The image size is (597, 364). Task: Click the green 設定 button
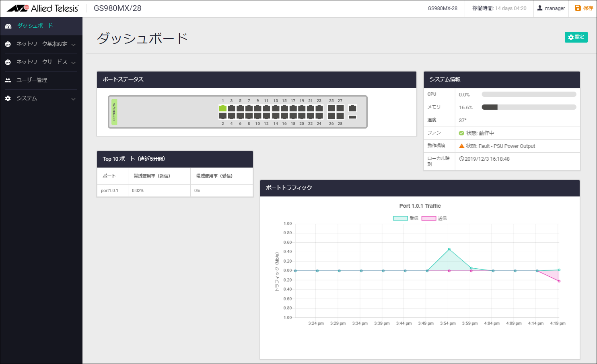pos(576,37)
